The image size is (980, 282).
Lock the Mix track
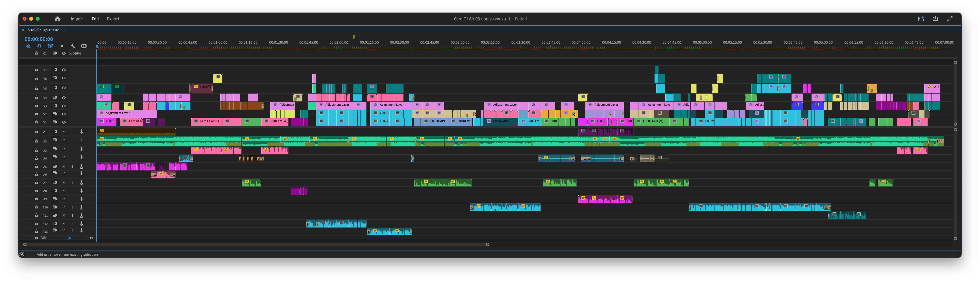(37, 238)
